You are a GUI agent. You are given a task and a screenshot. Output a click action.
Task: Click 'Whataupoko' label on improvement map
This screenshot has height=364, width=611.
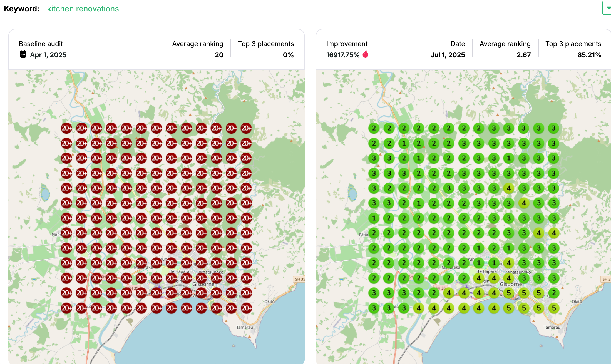pyautogui.click(x=519, y=272)
